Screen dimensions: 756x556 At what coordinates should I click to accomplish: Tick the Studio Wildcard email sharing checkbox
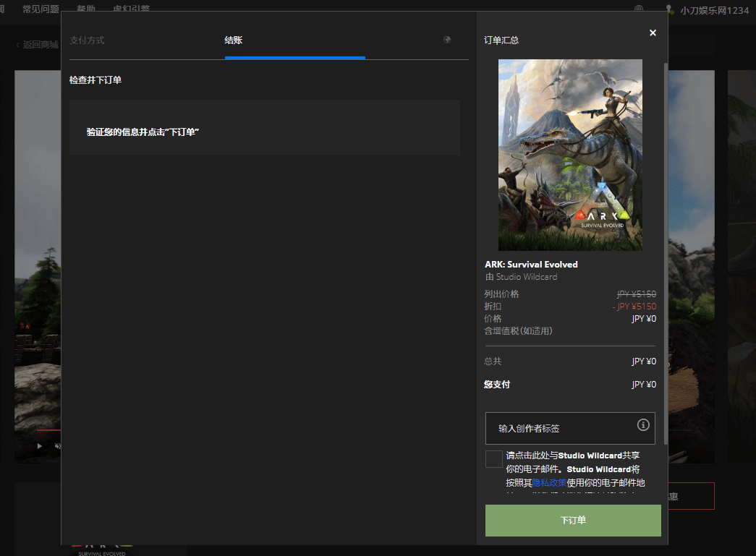point(494,459)
